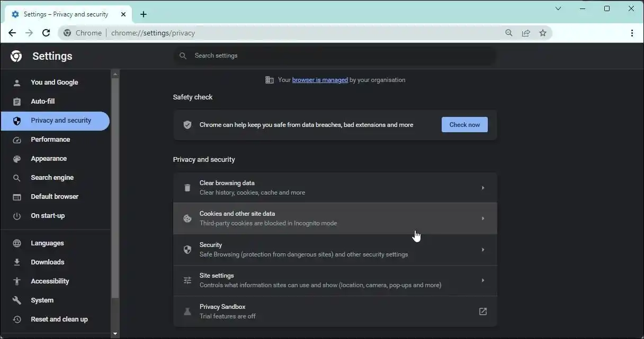
Task: Open Default browser settings
Action: [x=55, y=197]
